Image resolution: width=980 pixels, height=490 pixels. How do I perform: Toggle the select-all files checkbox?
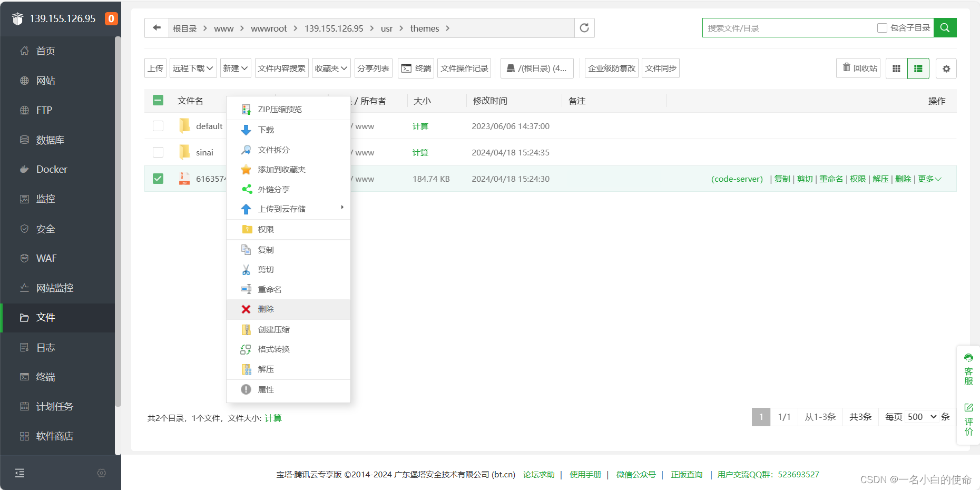[x=158, y=100]
